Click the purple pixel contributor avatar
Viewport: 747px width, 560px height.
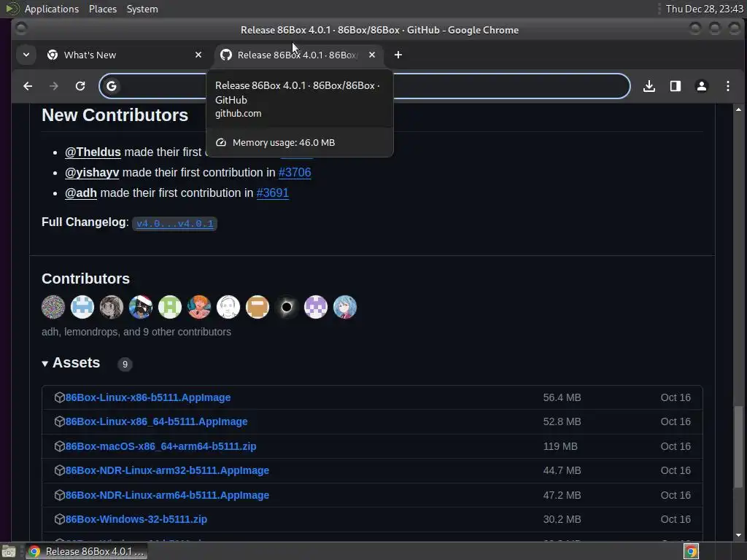(316, 307)
